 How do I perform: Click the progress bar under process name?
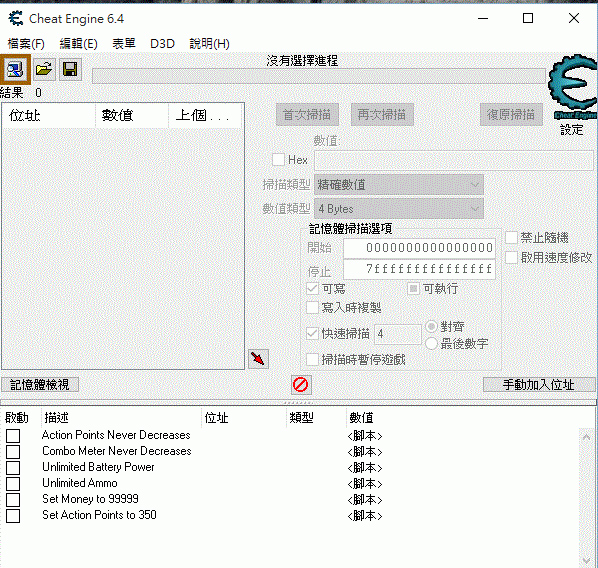[x=319, y=76]
